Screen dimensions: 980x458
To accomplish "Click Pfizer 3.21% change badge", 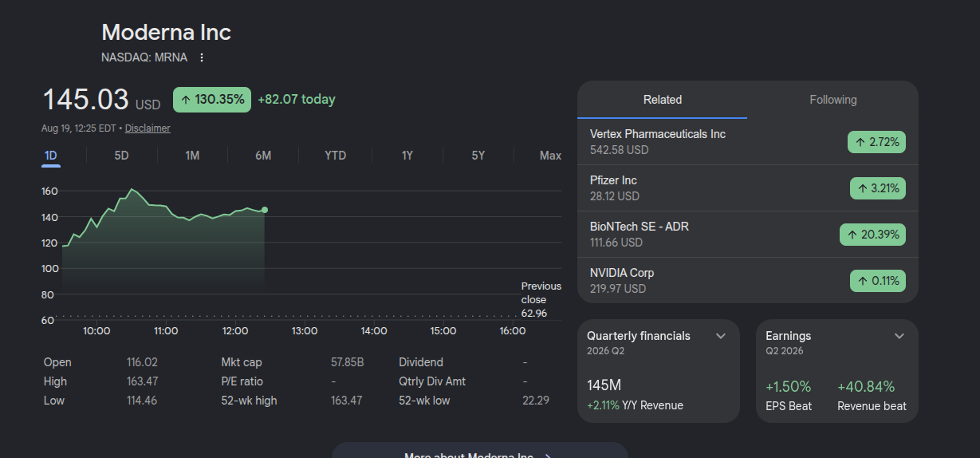I will (x=878, y=188).
